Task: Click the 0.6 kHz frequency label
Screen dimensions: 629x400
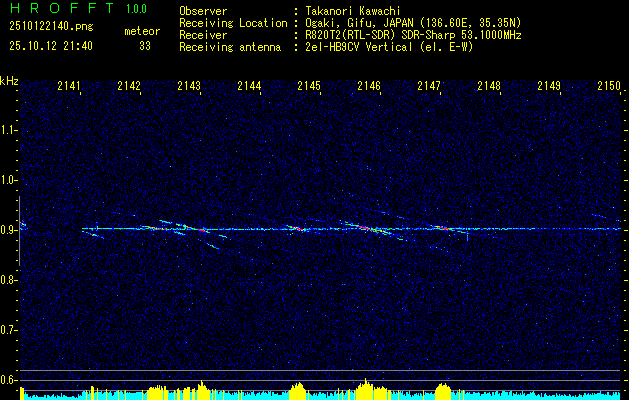Action: point(7,380)
